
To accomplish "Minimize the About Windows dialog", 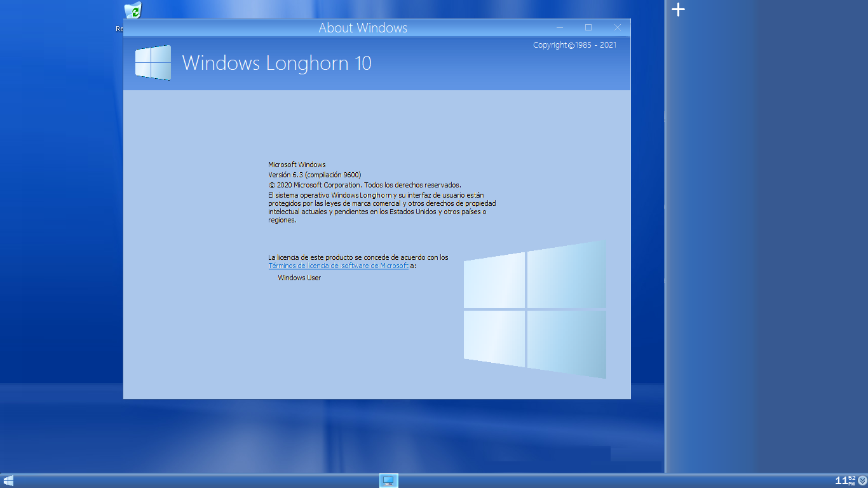I will pyautogui.click(x=559, y=27).
